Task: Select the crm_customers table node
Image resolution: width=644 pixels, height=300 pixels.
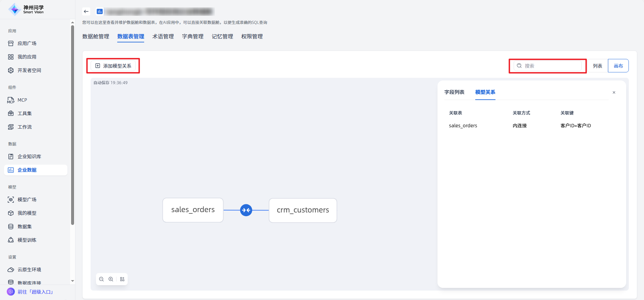Action: click(303, 210)
